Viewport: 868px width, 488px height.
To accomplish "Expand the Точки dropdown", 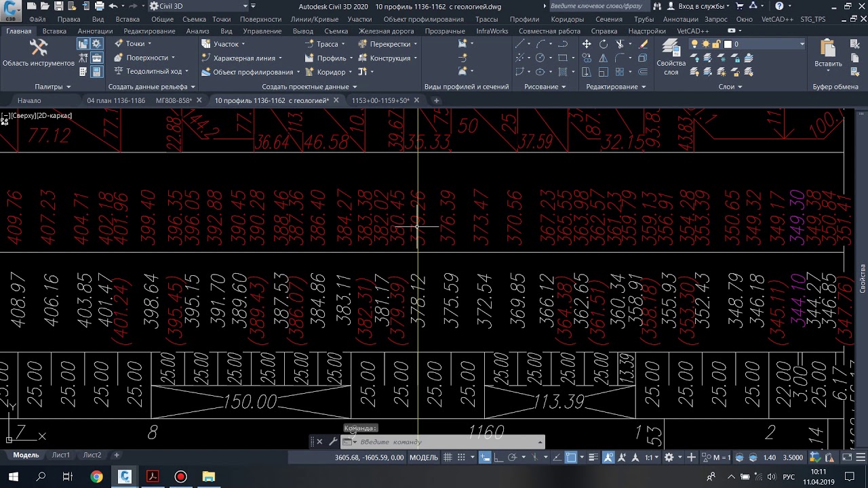I will (149, 44).
